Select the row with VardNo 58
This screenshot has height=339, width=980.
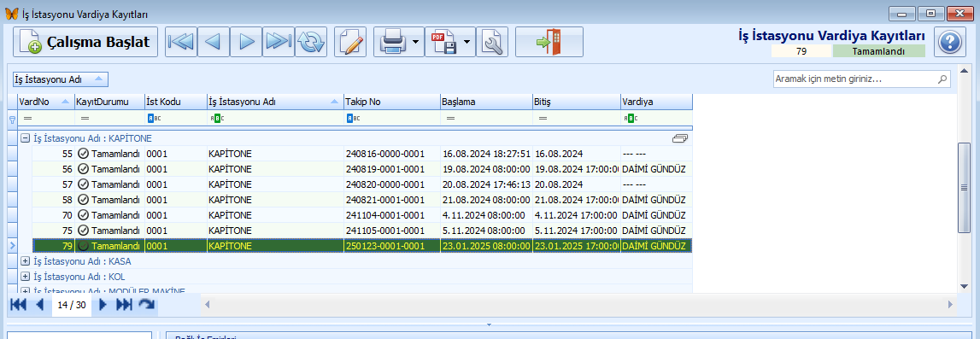[355, 200]
